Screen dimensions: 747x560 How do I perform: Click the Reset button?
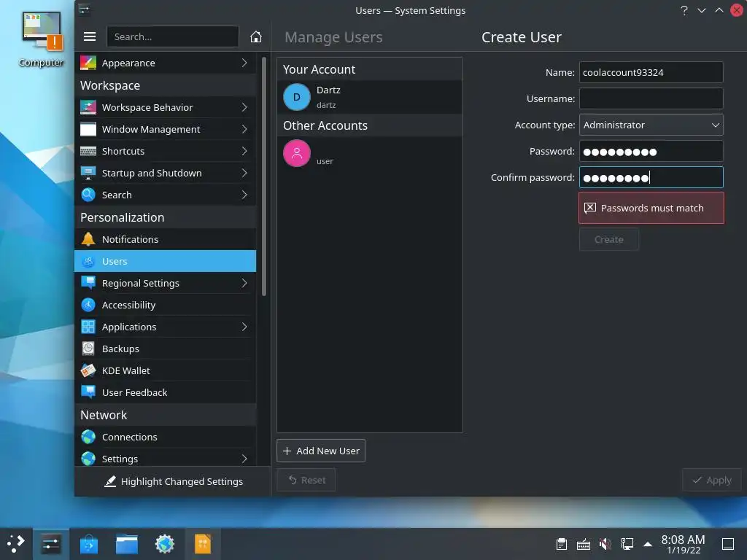(306, 480)
